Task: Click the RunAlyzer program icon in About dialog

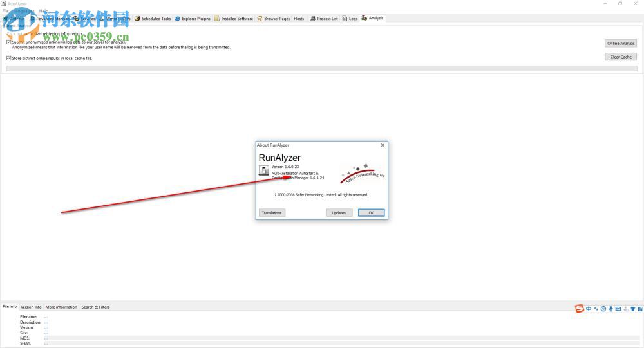Action: pyautogui.click(x=263, y=170)
